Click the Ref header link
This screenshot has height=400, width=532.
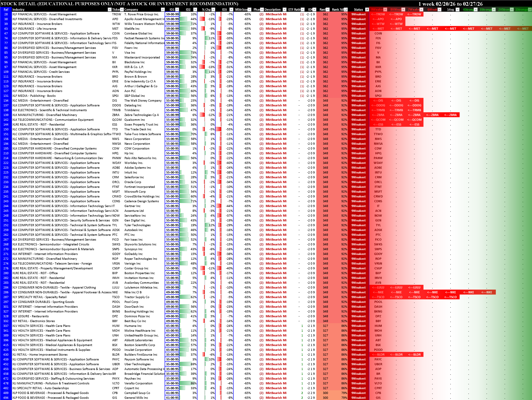coord(6,10)
